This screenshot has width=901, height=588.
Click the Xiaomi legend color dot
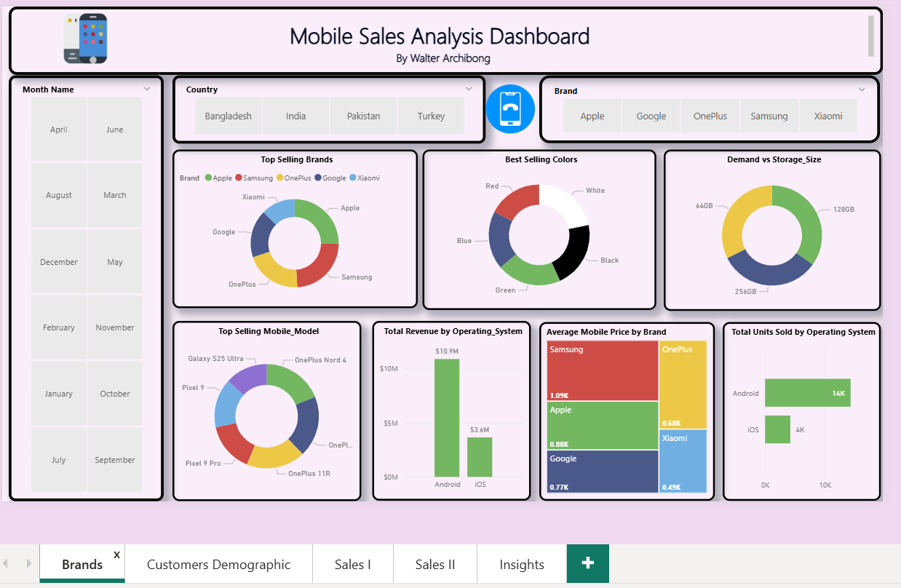[x=353, y=178]
